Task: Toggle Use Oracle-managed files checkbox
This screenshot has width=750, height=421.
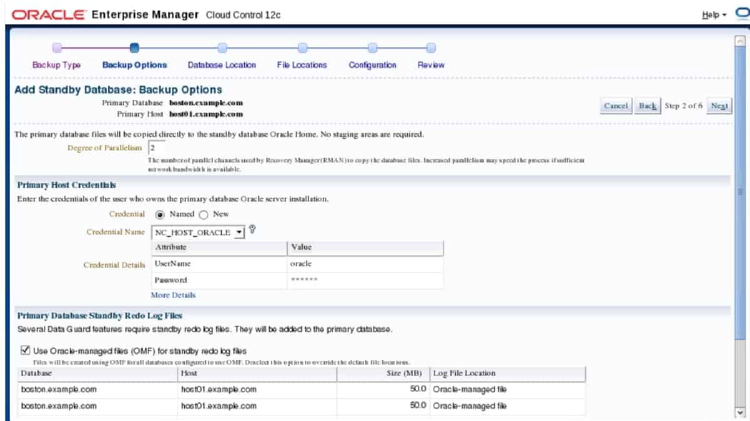Action: tap(25, 350)
